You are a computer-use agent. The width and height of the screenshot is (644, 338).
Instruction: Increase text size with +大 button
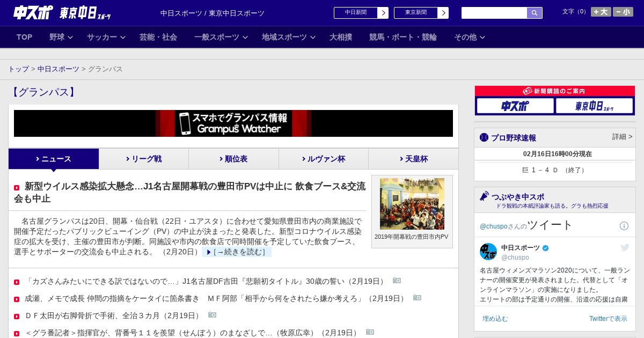click(601, 12)
